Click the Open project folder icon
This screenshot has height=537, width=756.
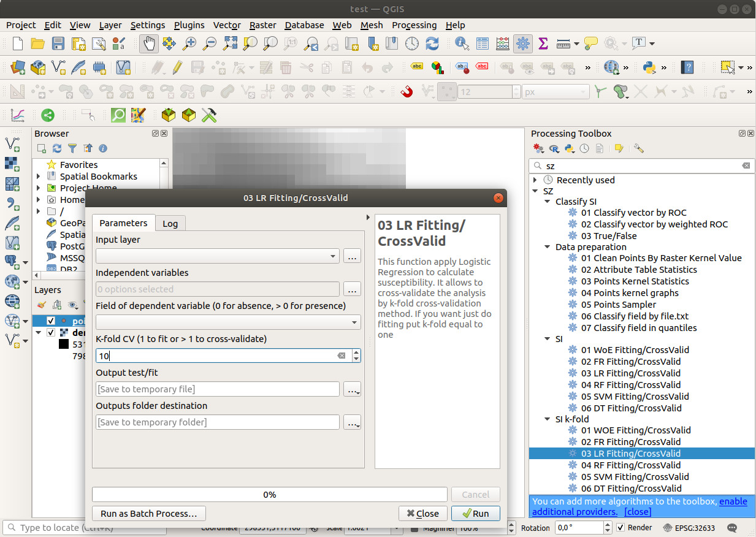[x=37, y=44]
